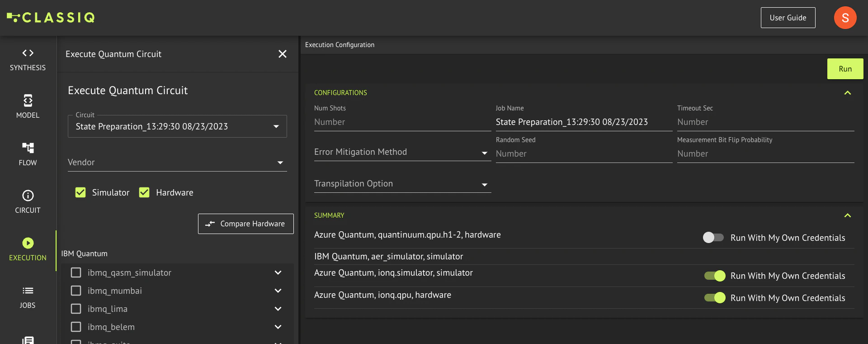Click the Compare Hardware button
This screenshot has height=344, width=868.
click(x=246, y=224)
